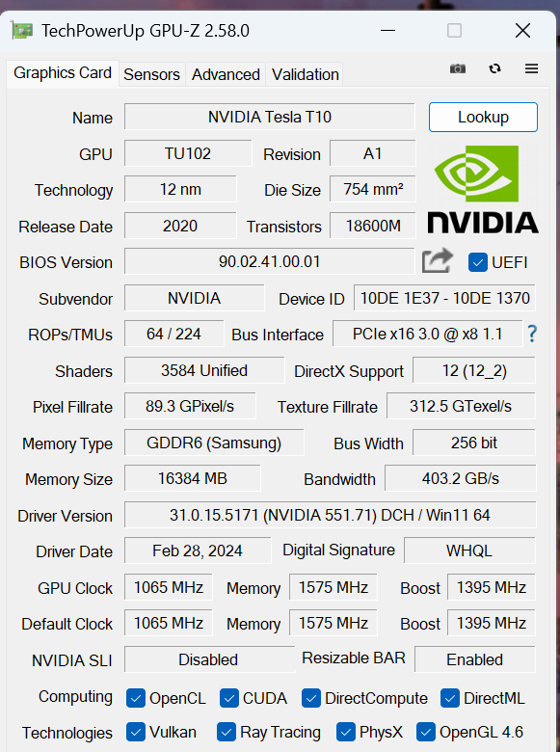Screen dimensions: 560x752
Task: Toggle the Vulkan checkbox
Action: click(136, 733)
